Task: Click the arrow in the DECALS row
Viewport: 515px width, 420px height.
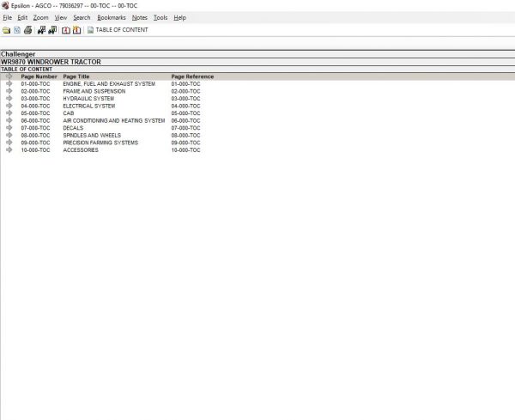Action: tap(9, 127)
